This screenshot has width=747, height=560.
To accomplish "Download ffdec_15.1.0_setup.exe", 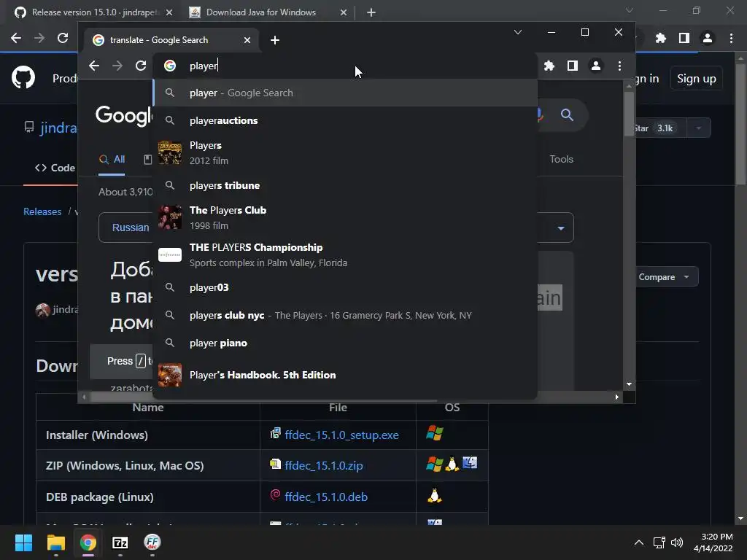I will [341, 435].
